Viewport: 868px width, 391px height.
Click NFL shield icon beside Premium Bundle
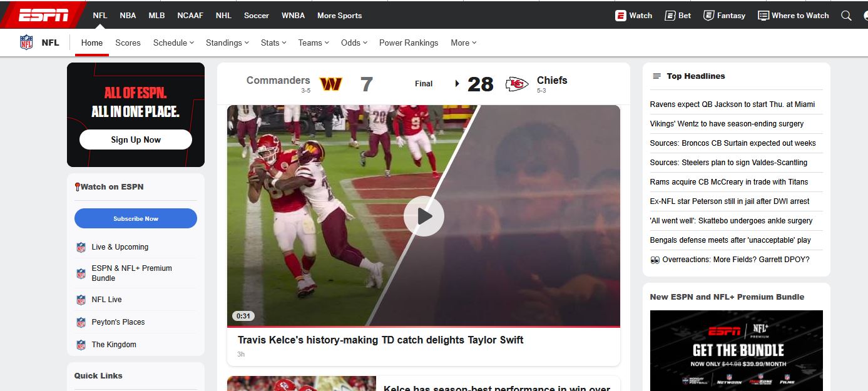(x=81, y=273)
